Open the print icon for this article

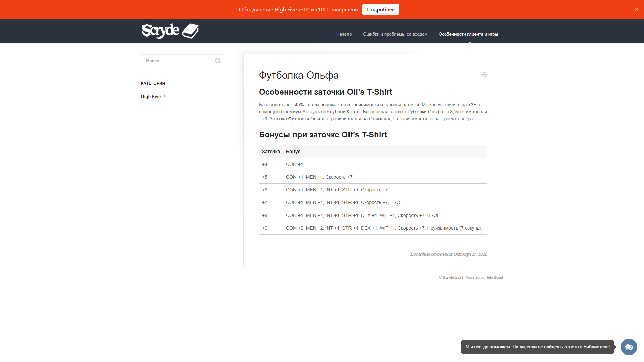(x=485, y=75)
